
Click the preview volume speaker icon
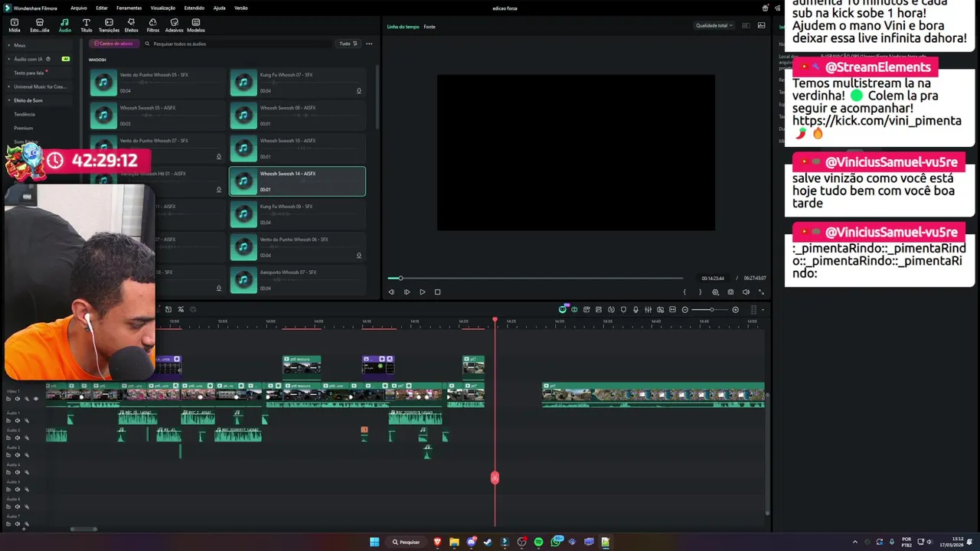(746, 292)
